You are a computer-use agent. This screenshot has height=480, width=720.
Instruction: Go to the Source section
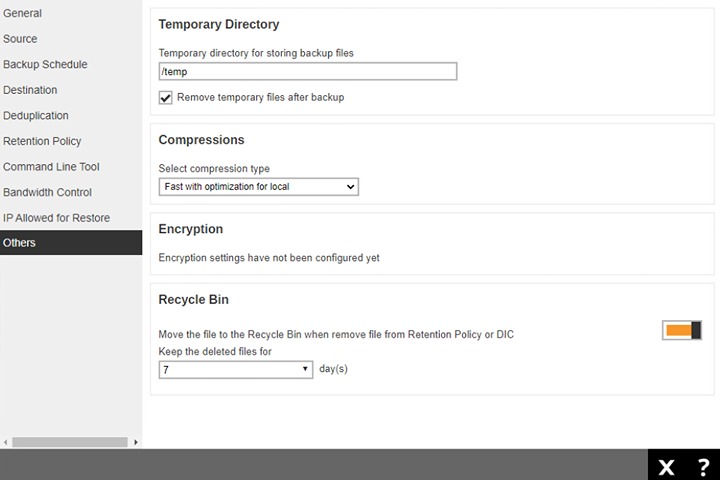click(x=20, y=39)
